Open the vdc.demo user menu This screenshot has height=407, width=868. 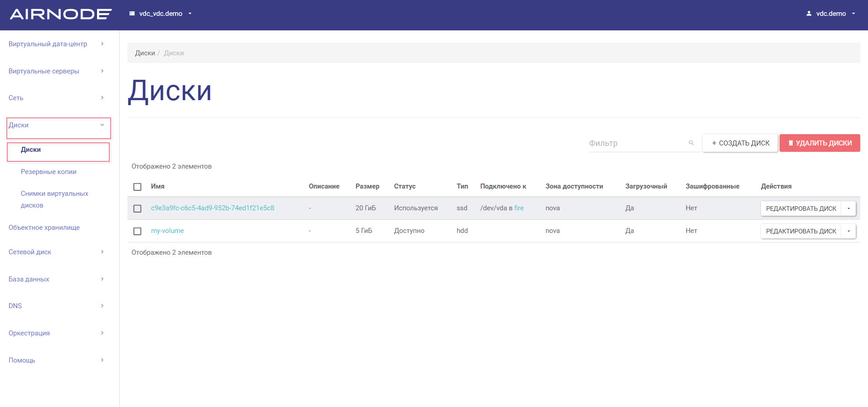point(831,14)
